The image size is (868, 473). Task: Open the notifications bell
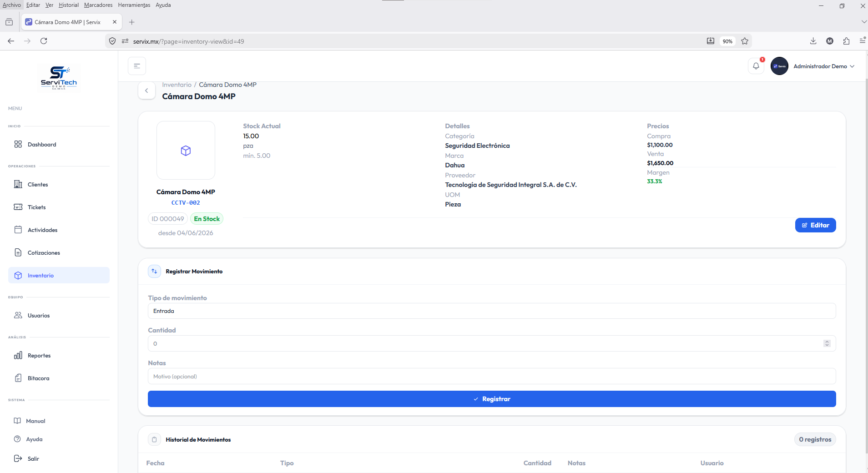point(756,66)
